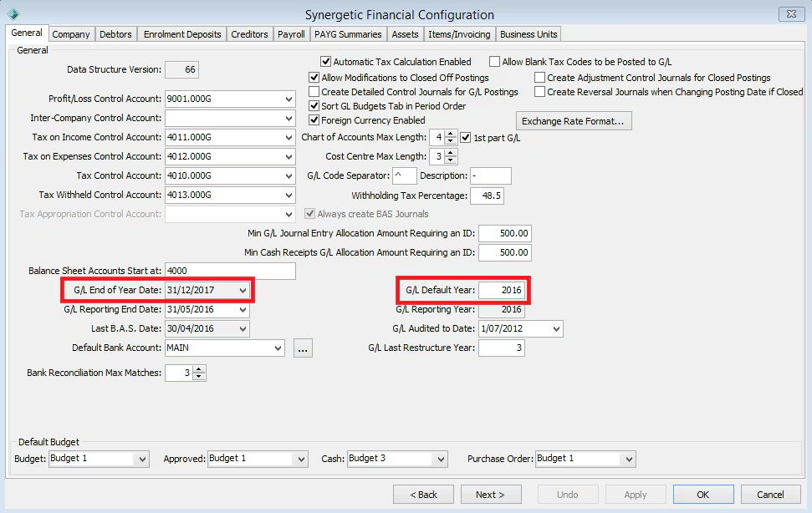
Task: Toggle Foreign Currency Enabled checkbox
Action: click(314, 120)
